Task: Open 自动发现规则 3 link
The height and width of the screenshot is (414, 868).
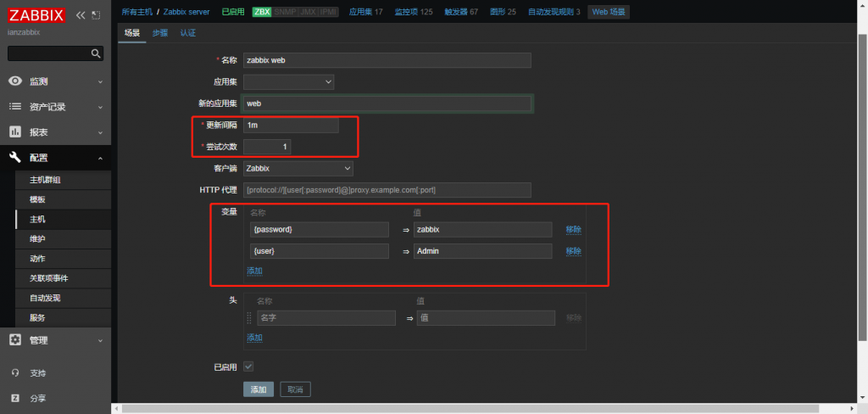Action: 554,12
